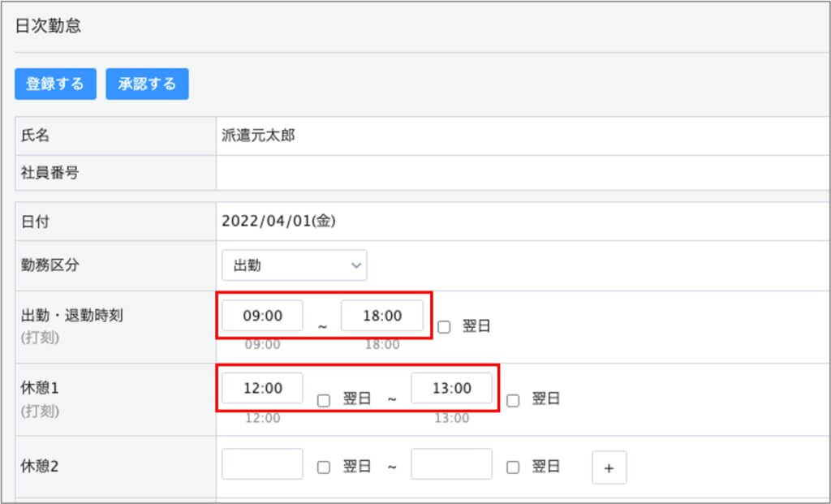Click the date 2022/04/01(金)
This screenshot has width=831, height=504.
(279, 222)
